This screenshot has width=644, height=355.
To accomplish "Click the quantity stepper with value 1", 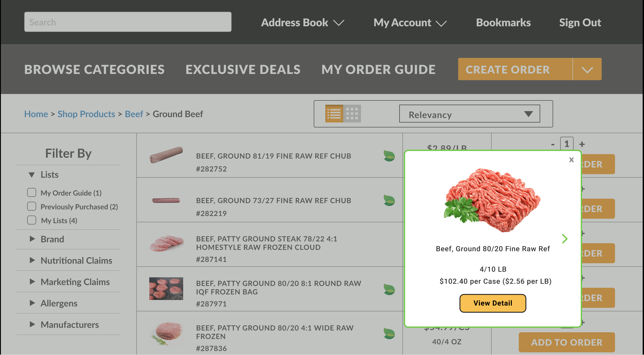I will [x=566, y=144].
